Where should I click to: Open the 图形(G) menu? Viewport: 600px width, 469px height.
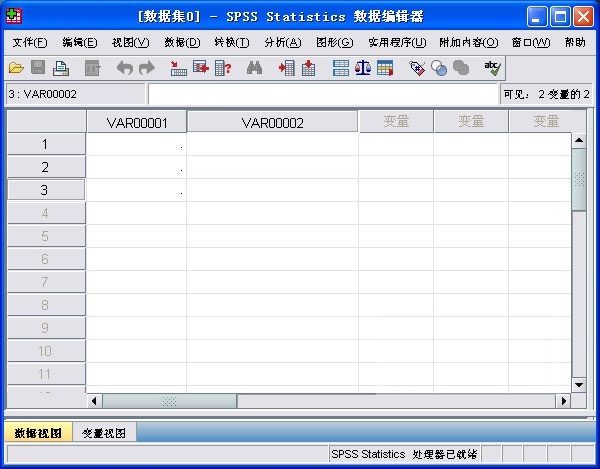click(x=335, y=42)
